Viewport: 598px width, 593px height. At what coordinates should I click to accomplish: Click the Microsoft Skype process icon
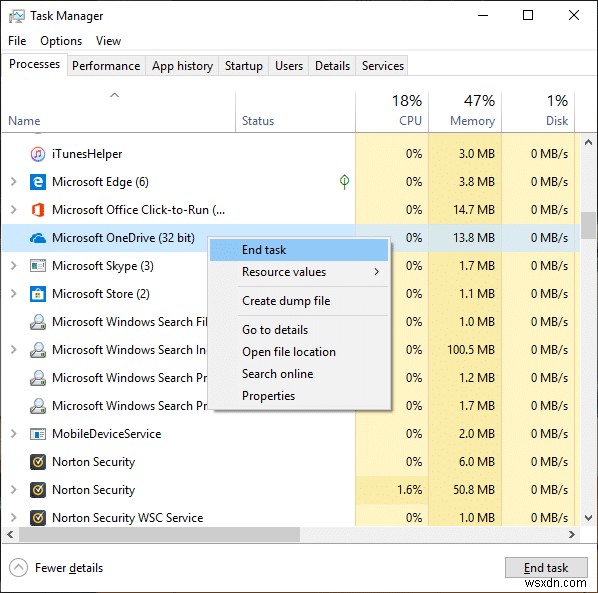coord(38,266)
